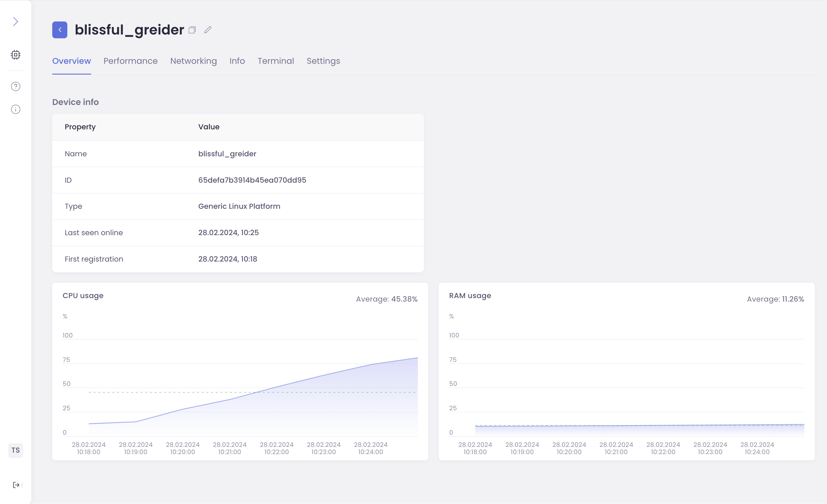Select the Info tab
Screen dimensions: 827x504
(x=237, y=61)
